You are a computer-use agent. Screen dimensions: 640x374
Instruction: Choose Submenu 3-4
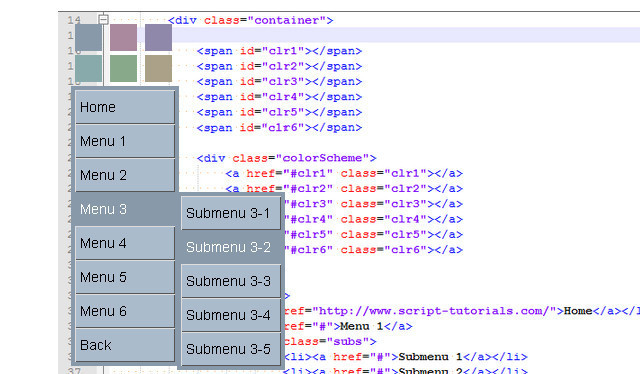[x=231, y=315]
